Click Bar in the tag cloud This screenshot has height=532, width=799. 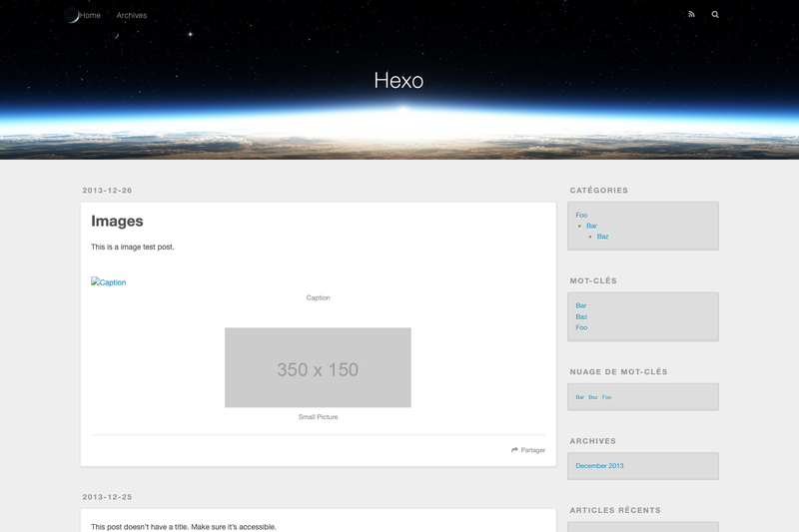pos(580,397)
